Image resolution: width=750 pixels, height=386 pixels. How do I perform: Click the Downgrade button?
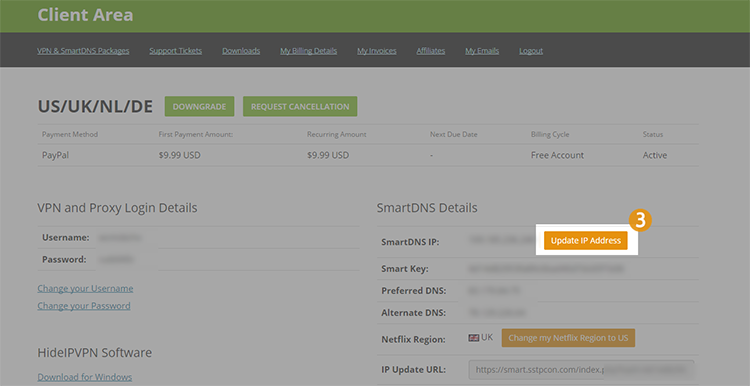coord(199,106)
